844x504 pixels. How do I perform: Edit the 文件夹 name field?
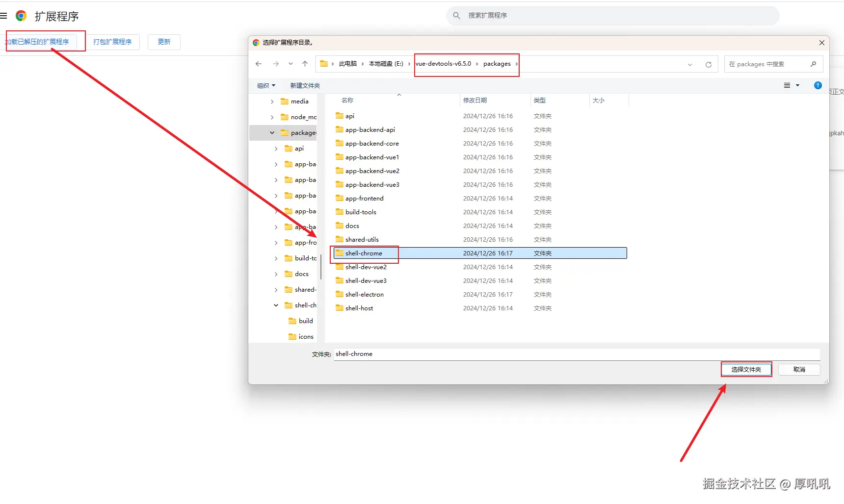[x=577, y=354]
